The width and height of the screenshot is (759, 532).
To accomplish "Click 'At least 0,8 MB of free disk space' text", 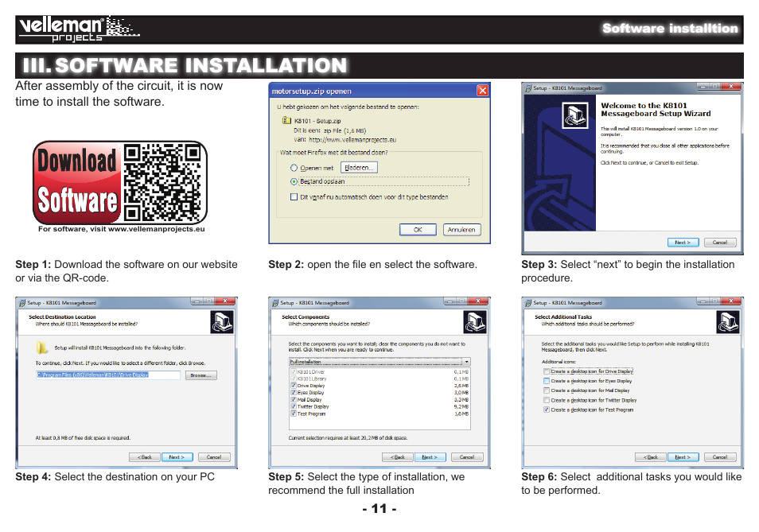I will point(83,437).
